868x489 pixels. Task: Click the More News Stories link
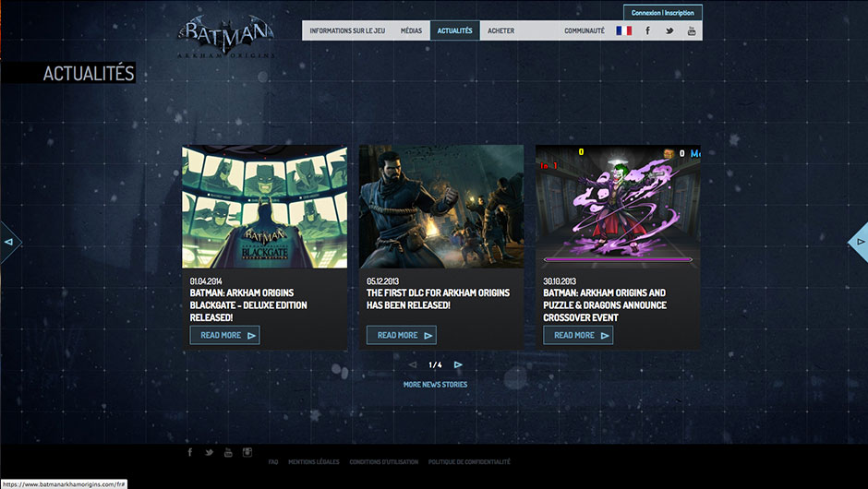click(x=435, y=385)
